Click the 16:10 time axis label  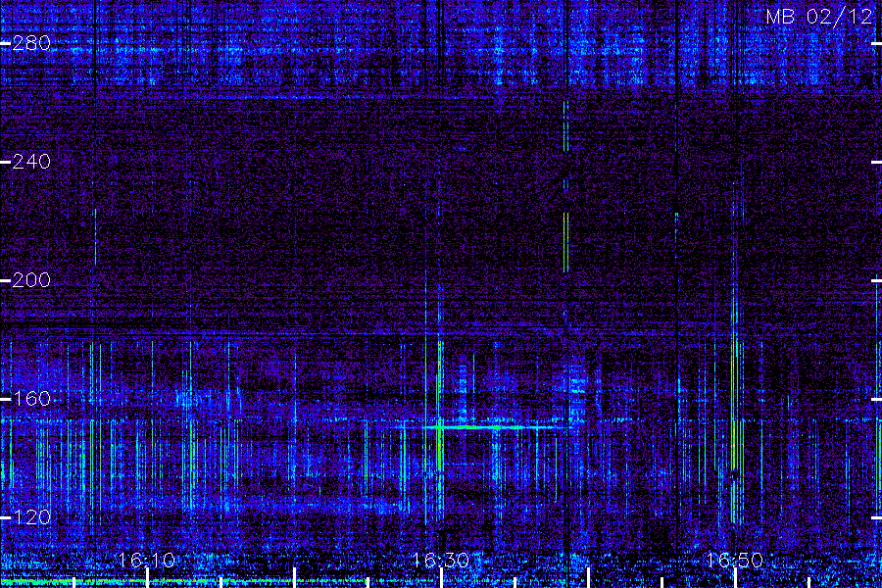click(x=147, y=560)
